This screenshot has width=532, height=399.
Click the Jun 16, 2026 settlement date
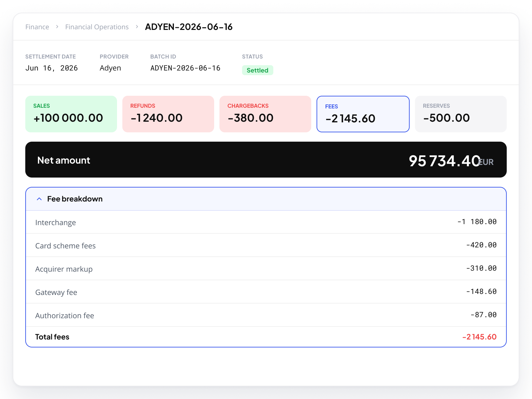click(52, 68)
